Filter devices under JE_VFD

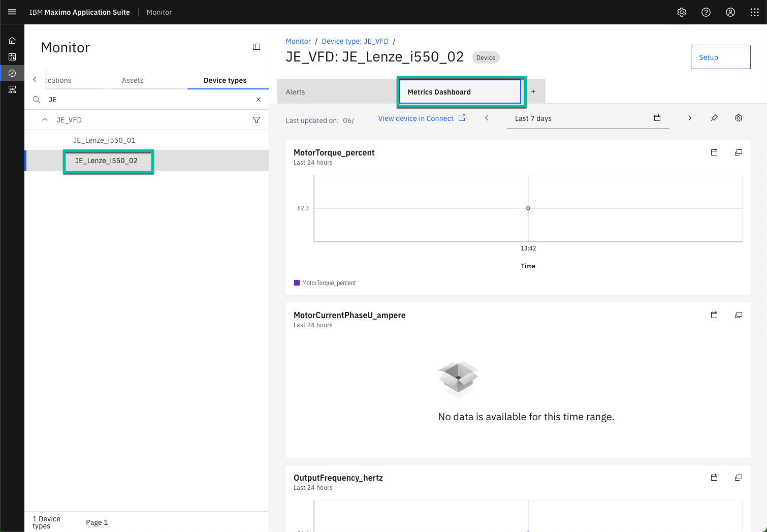pyautogui.click(x=257, y=120)
